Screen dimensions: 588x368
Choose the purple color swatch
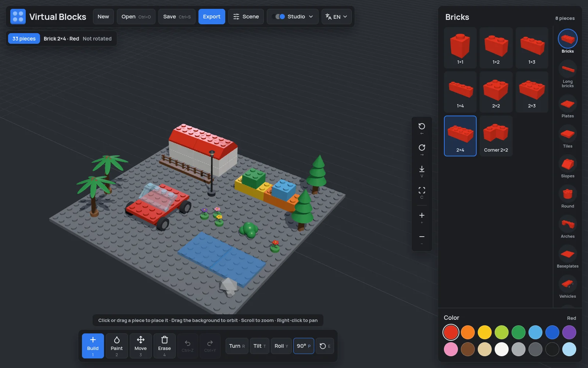[x=569, y=332]
